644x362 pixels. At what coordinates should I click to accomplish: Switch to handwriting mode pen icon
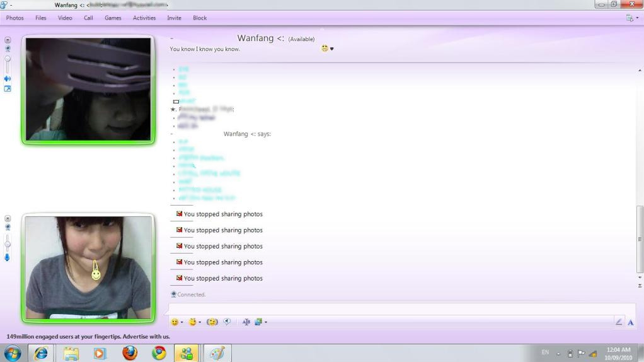(x=619, y=322)
